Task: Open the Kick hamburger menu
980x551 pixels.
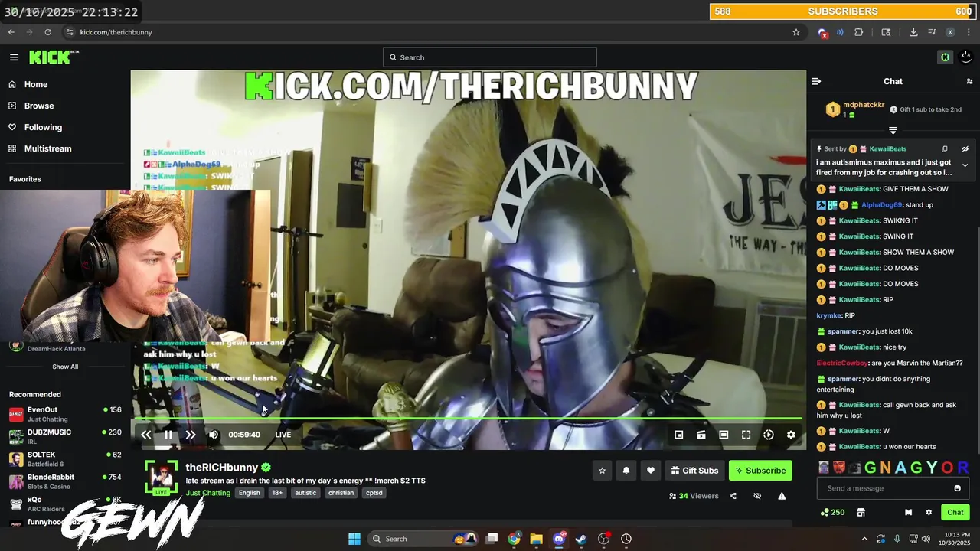Action: (x=14, y=57)
